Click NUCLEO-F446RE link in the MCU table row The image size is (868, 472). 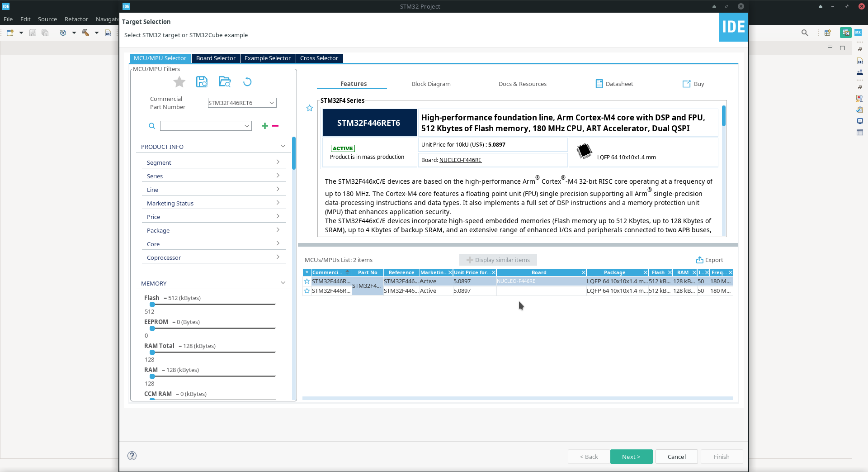(516, 281)
